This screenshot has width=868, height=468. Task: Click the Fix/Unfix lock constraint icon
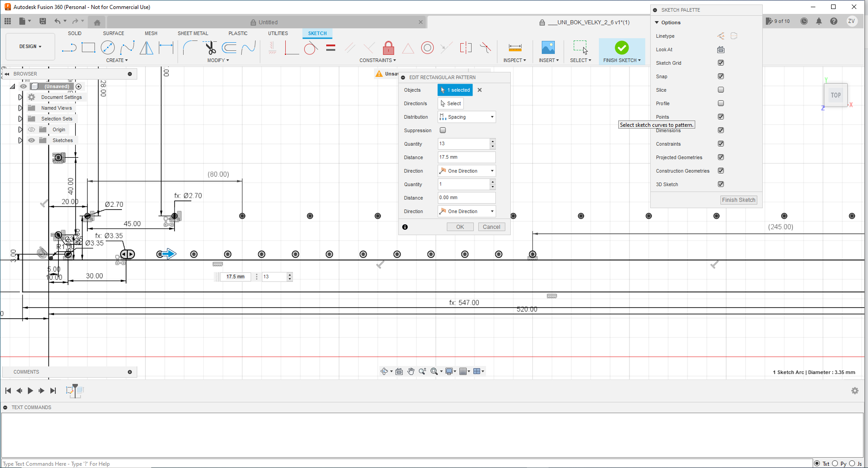(x=388, y=48)
